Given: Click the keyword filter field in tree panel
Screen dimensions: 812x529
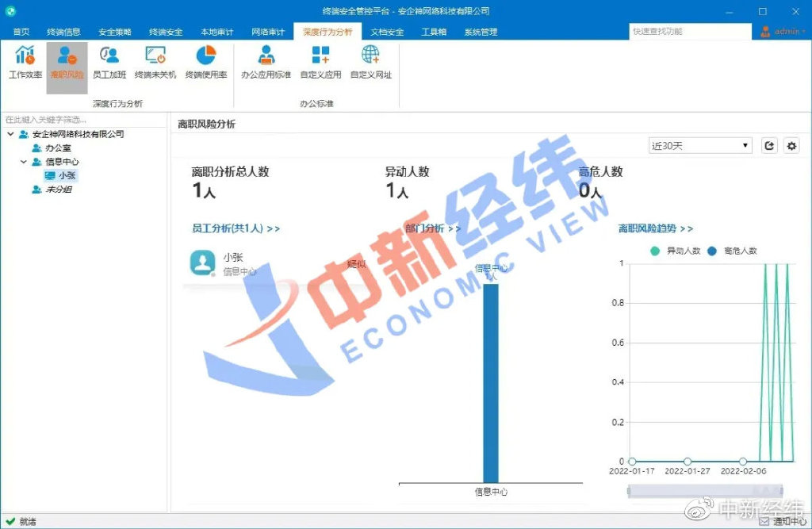Looking at the screenshot, I should pyautogui.click(x=84, y=120).
